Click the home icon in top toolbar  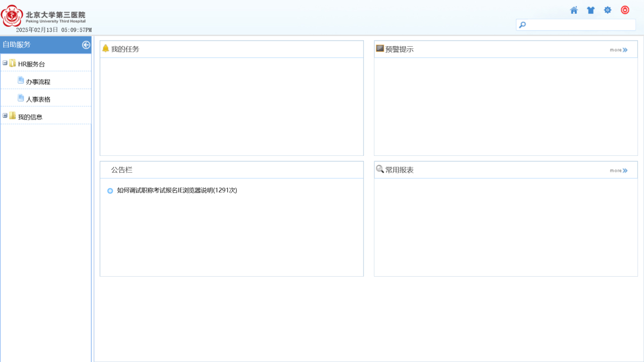(x=574, y=10)
